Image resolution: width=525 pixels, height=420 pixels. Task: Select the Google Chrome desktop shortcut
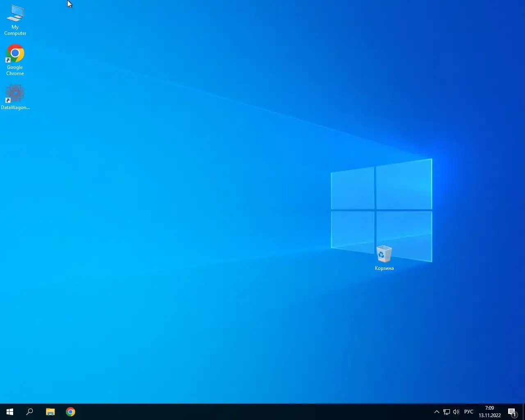coord(15,60)
